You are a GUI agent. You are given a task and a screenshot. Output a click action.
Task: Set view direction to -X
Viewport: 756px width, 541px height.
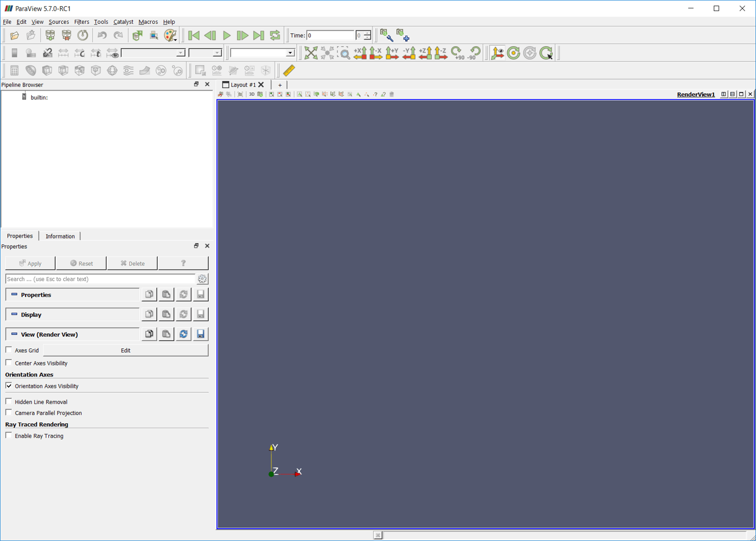pos(376,53)
